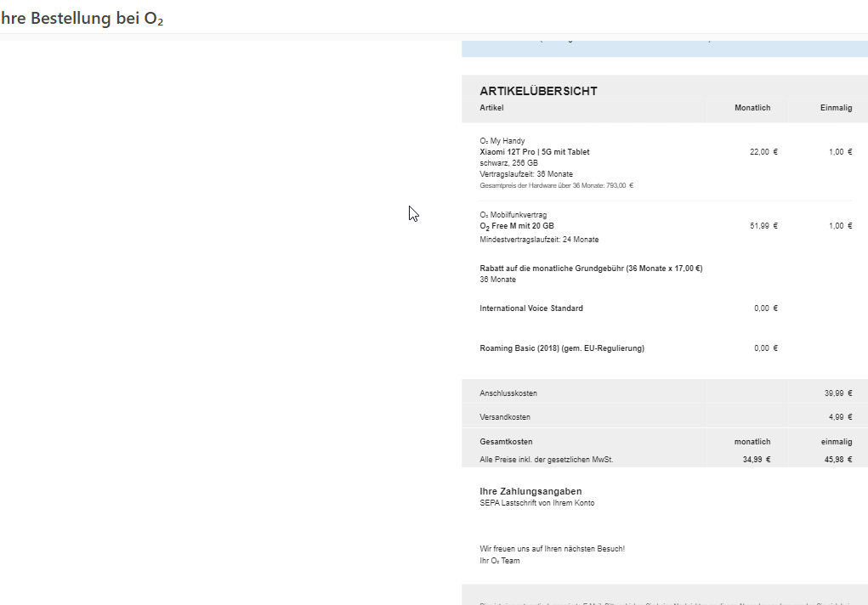Click the 'Monatlich' column header
Screen dimensions: 868x605
pyautogui.click(x=752, y=108)
